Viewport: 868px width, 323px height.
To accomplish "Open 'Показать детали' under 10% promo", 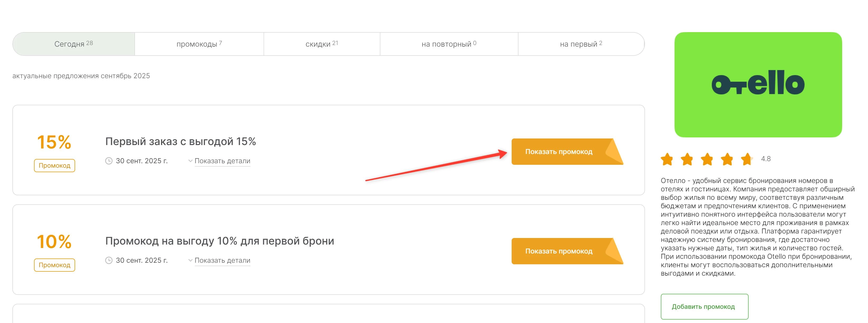I will point(222,260).
